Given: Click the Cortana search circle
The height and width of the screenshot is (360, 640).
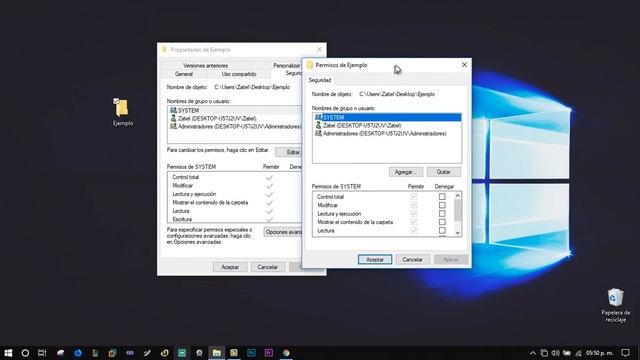Looking at the screenshot, I should [x=25, y=353].
